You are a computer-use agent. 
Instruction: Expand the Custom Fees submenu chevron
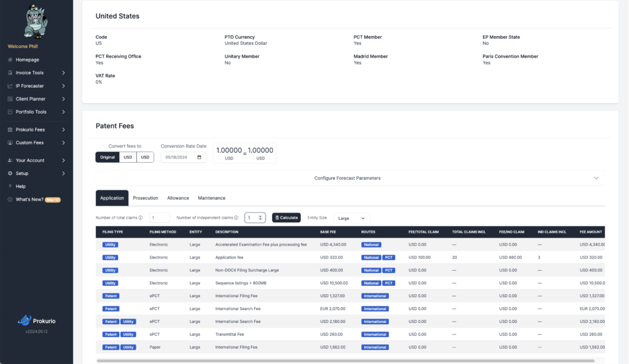click(63, 142)
